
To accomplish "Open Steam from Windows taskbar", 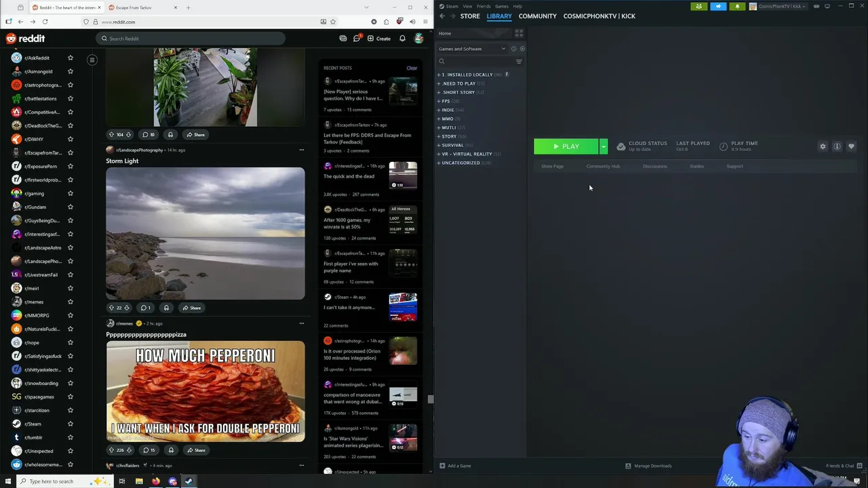I will coord(189,481).
